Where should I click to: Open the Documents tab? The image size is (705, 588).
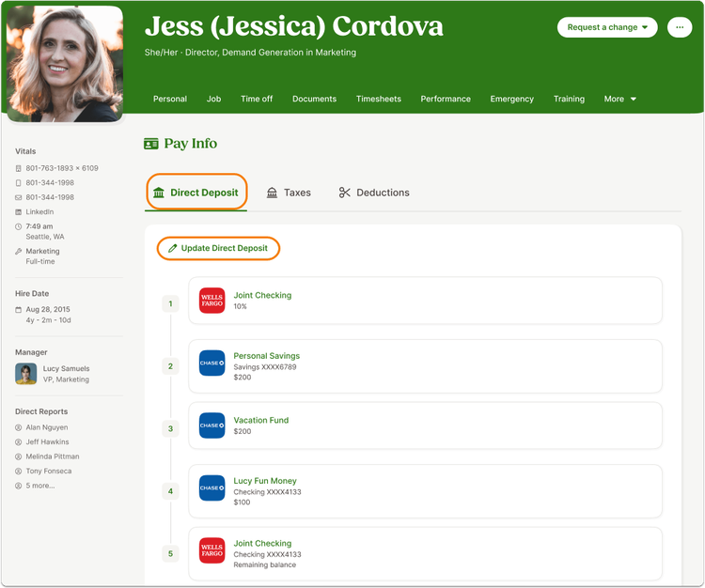pos(314,99)
